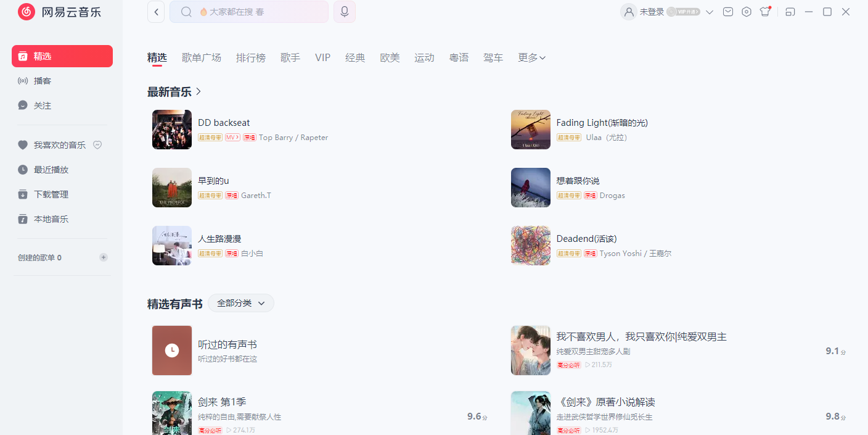Expand the 最新音乐 section arrow

(199, 92)
